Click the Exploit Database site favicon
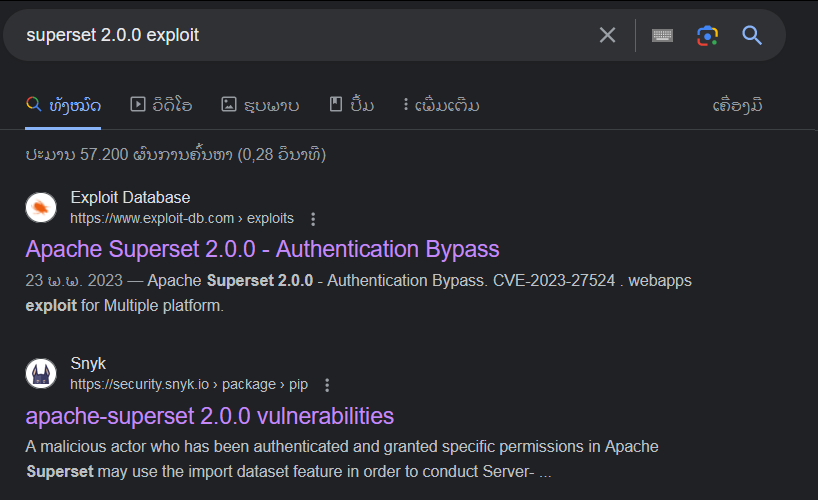The image size is (818, 500). [41, 207]
